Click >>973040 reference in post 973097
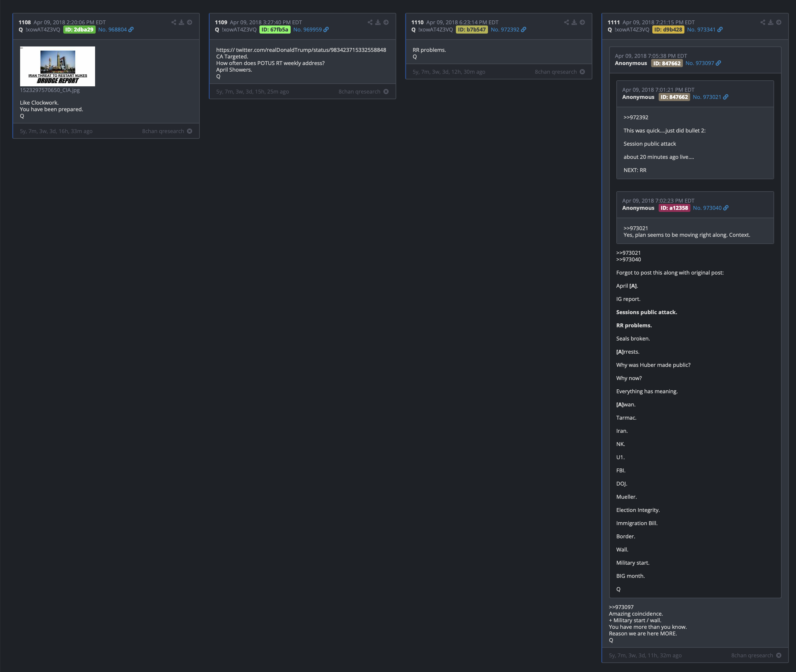 pos(629,260)
